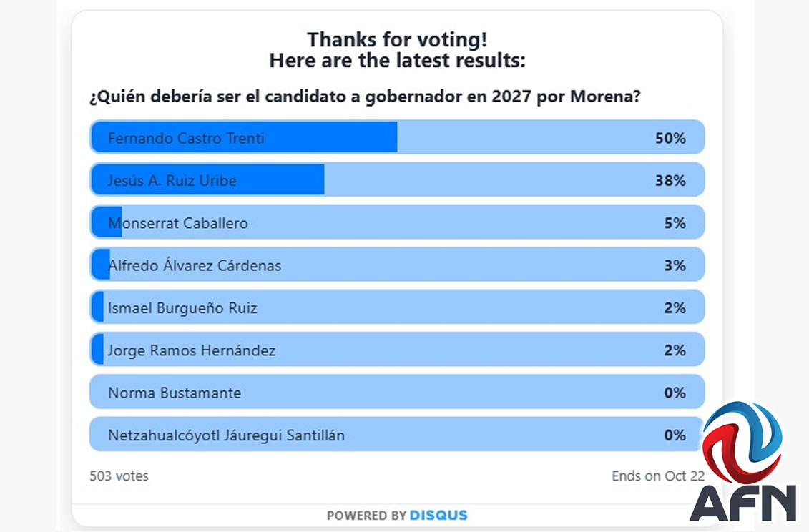This screenshot has width=809, height=532.
Task: Click the Thanks for voting heading
Action: (397, 40)
